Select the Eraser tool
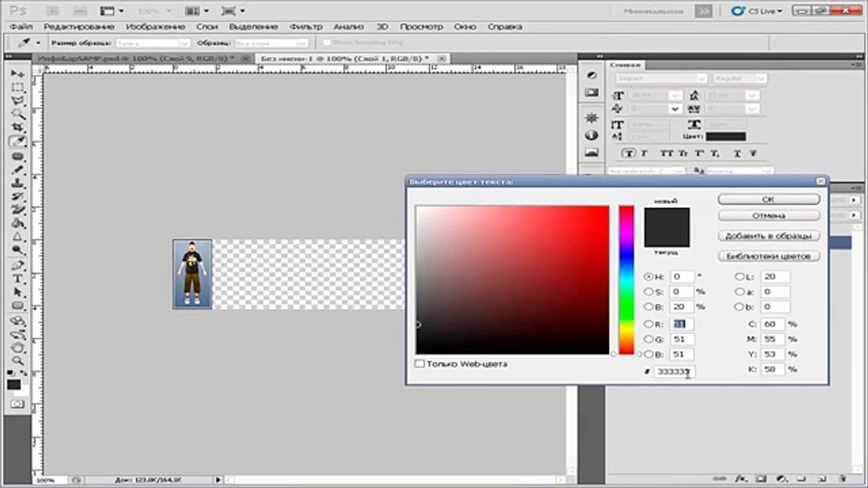 pos(18,211)
